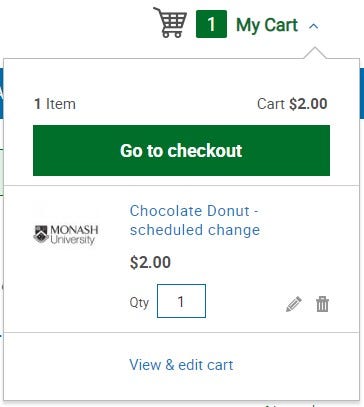
Task: Click the 1 Item count text
Action: click(x=55, y=104)
